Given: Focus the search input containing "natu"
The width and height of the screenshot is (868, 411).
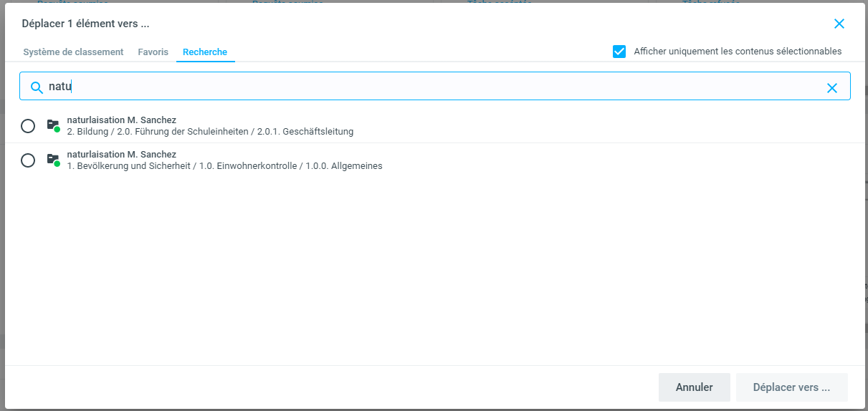Looking at the screenshot, I should pyautogui.click(x=430, y=87).
